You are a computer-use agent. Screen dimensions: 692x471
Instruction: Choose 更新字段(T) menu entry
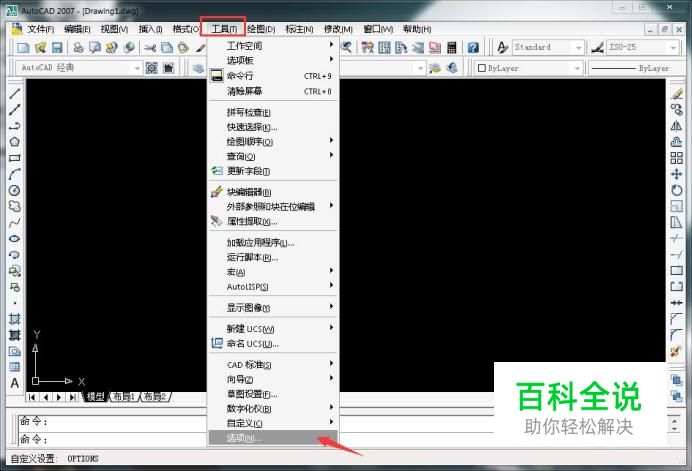[x=272, y=171]
